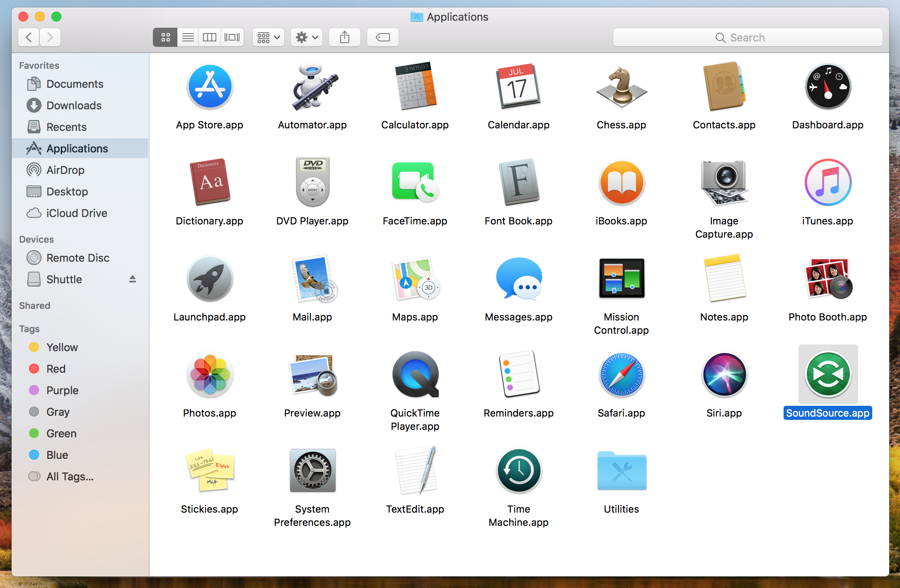Show All Tags in sidebar
The image size is (900, 588).
80,477
